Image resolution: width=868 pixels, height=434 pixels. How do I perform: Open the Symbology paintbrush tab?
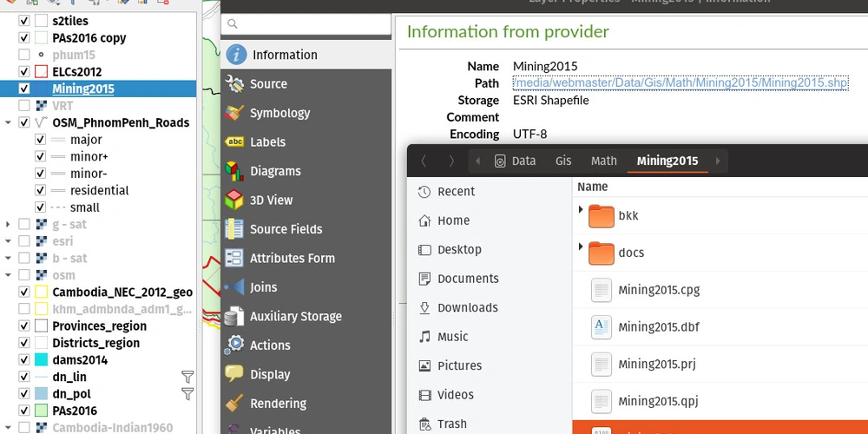pyautogui.click(x=234, y=112)
